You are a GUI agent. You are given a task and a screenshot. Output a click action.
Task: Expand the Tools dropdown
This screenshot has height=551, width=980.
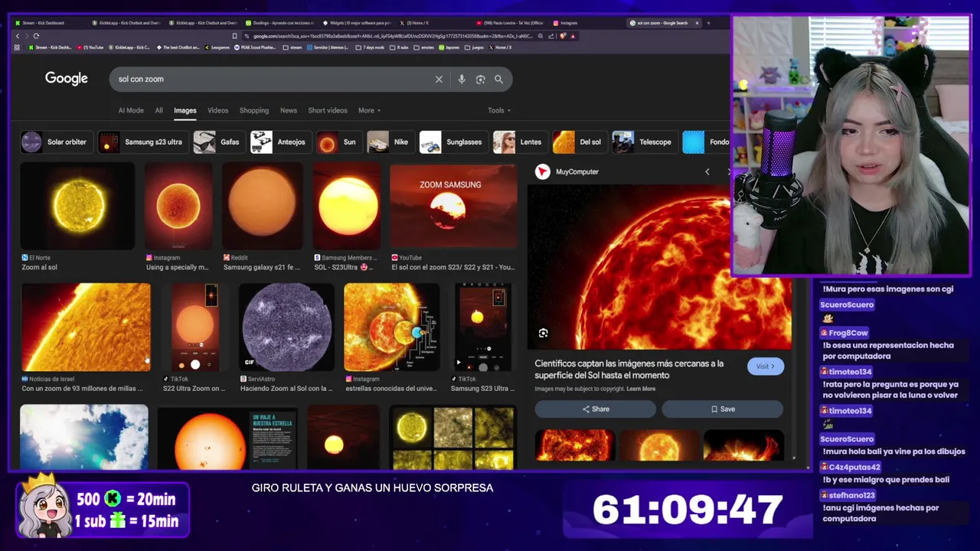(499, 110)
